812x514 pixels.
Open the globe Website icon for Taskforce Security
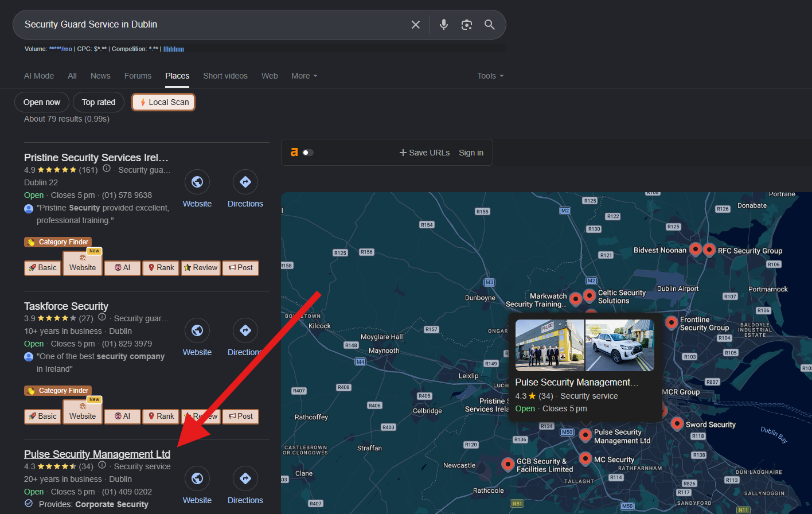[197, 330]
